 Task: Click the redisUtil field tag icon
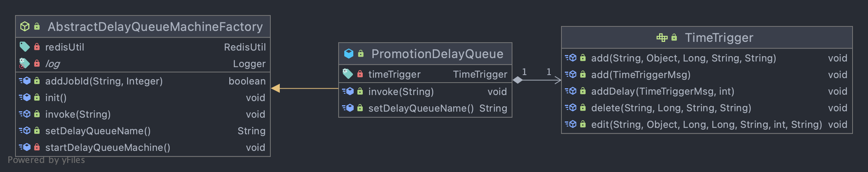pyautogui.click(x=25, y=47)
